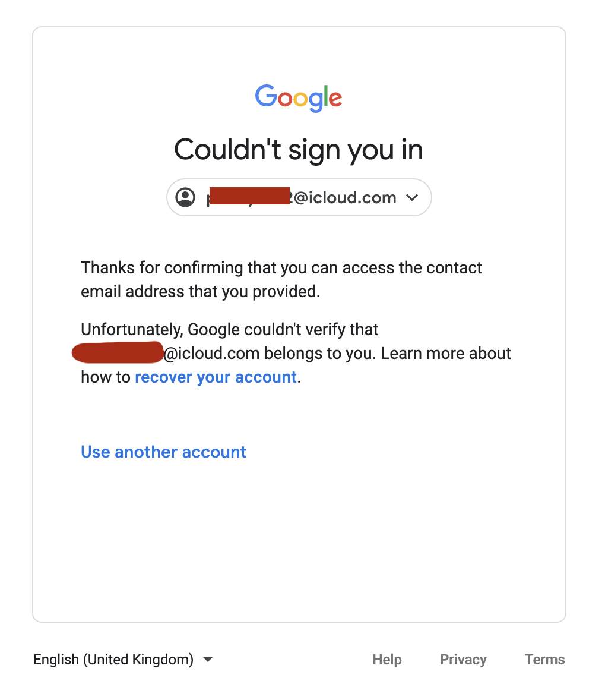This screenshot has width=608, height=700.
Task: Open the Terms link
Action: click(544, 660)
